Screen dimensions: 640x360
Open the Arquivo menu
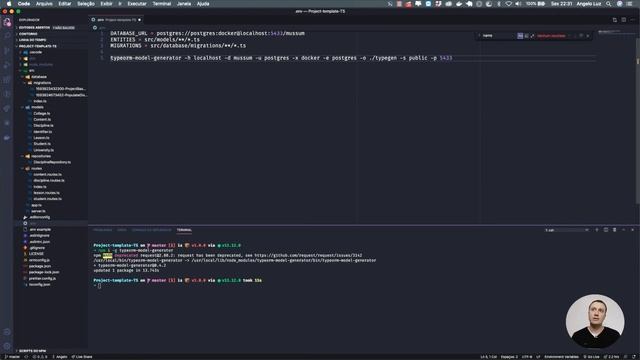pyautogui.click(x=44, y=4)
